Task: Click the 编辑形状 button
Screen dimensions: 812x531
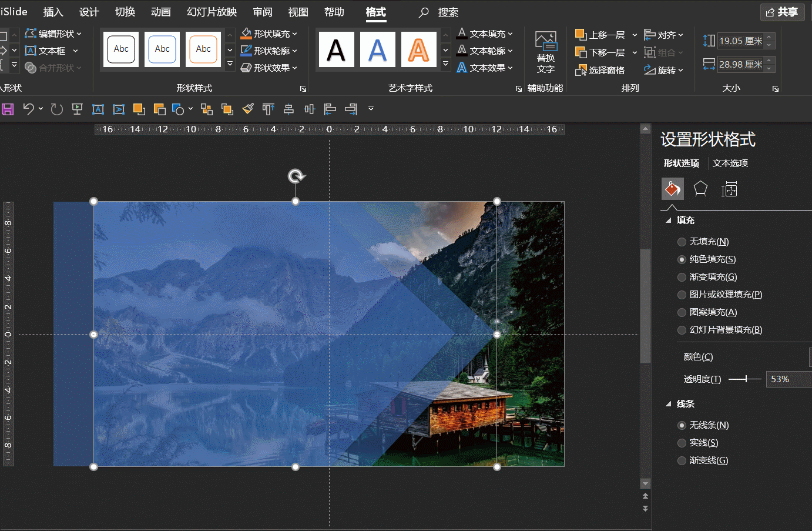Action: (53, 34)
